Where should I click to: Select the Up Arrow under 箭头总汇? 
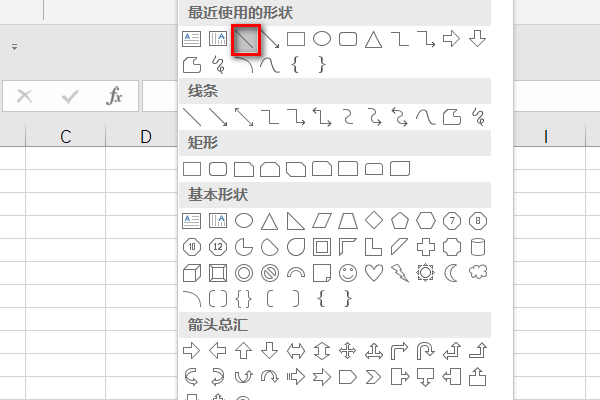click(244, 351)
